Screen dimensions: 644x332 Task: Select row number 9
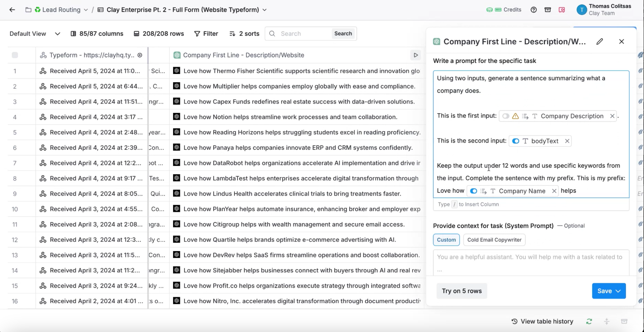click(x=15, y=194)
